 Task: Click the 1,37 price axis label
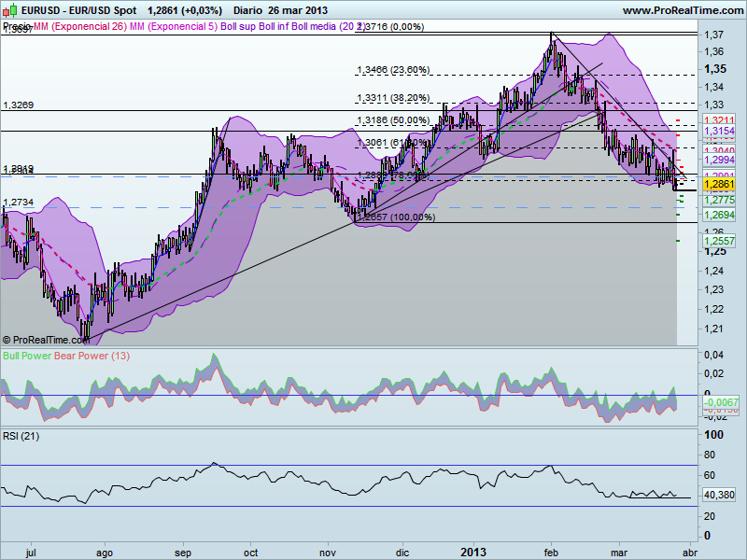click(x=714, y=35)
